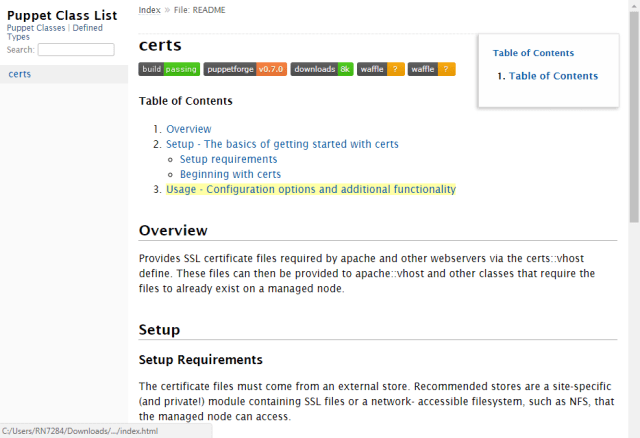Click the scrollbar down arrow
This screenshot has height=438, width=640.
pos(634,431)
